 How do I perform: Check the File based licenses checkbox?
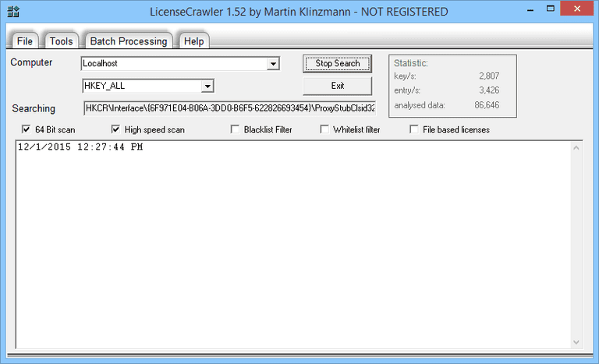(413, 129)
